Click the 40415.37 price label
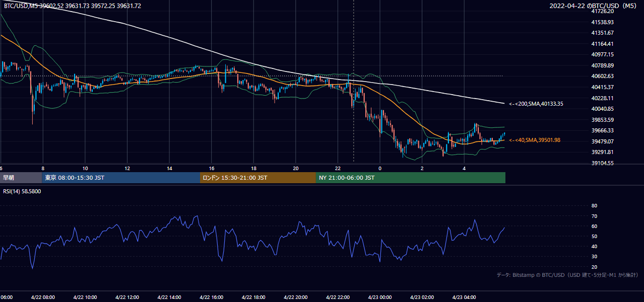 [x=602, y=87]
